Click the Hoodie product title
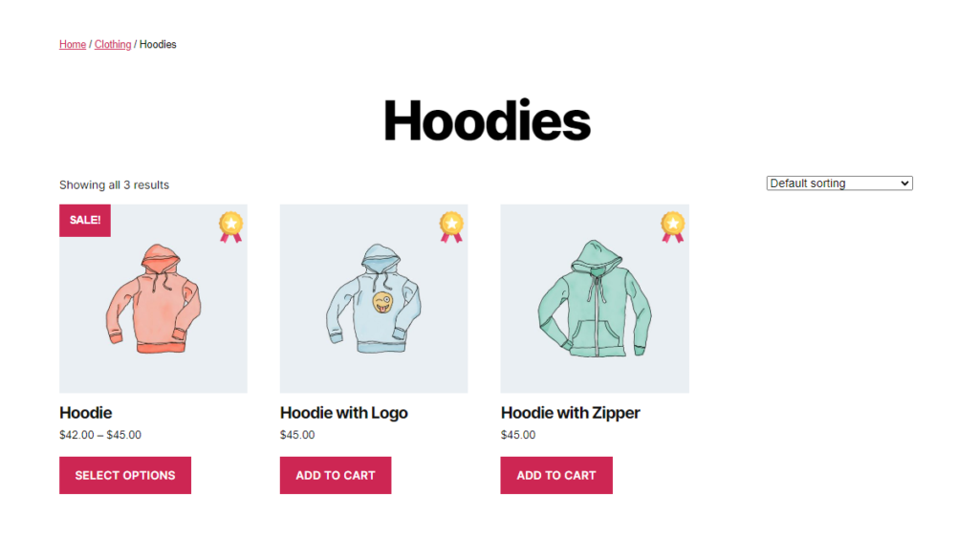The width and height of the screenshot is (979, 560). [x=85, y=413]
